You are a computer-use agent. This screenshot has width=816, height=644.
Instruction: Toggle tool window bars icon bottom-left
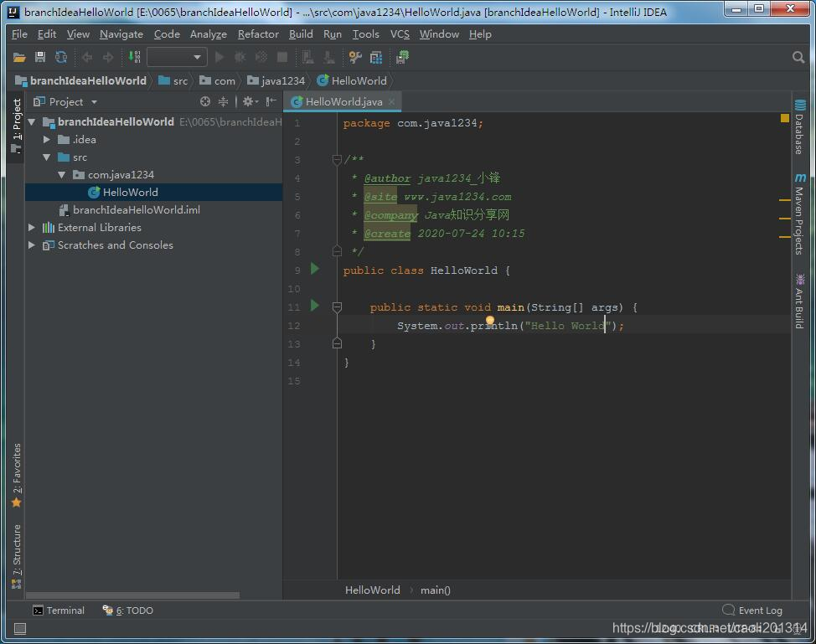pos(20,628)
